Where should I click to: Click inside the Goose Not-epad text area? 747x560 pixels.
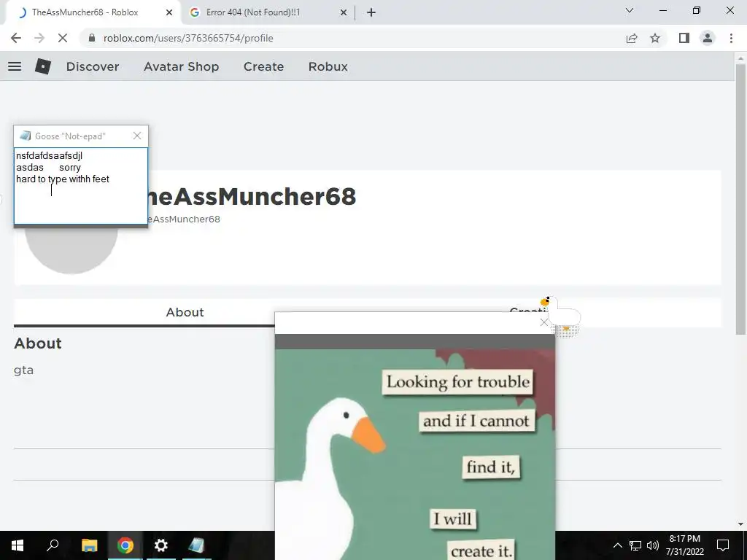(81, 186)
